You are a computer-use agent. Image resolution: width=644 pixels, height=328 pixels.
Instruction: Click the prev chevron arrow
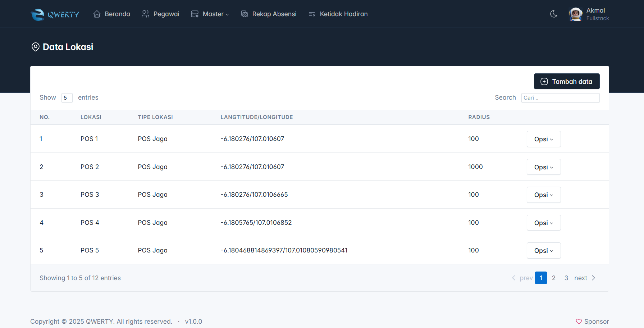point(513,278)
